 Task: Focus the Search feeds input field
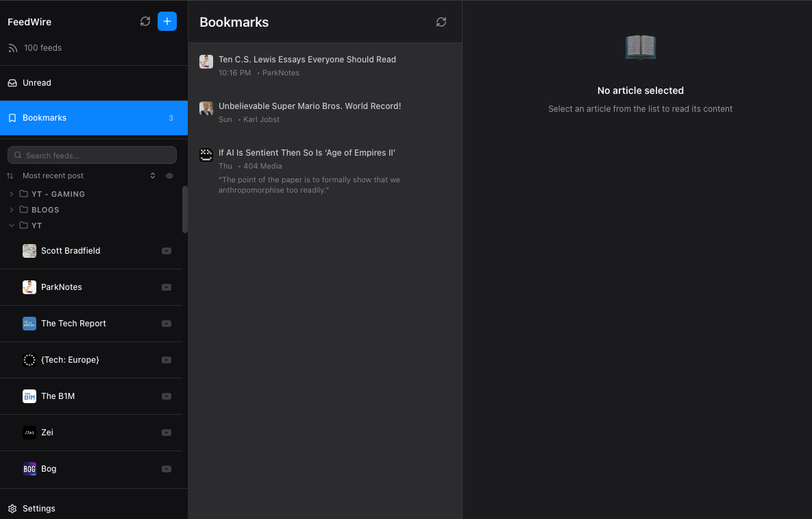(x=93, y=156)
